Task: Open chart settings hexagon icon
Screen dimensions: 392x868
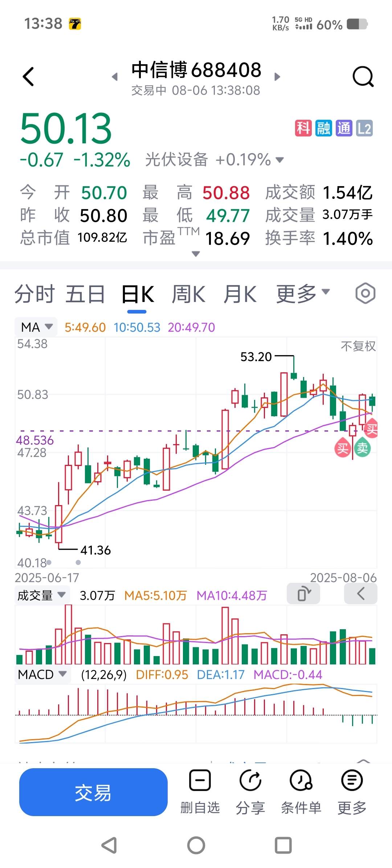Action: click(365, 293)
